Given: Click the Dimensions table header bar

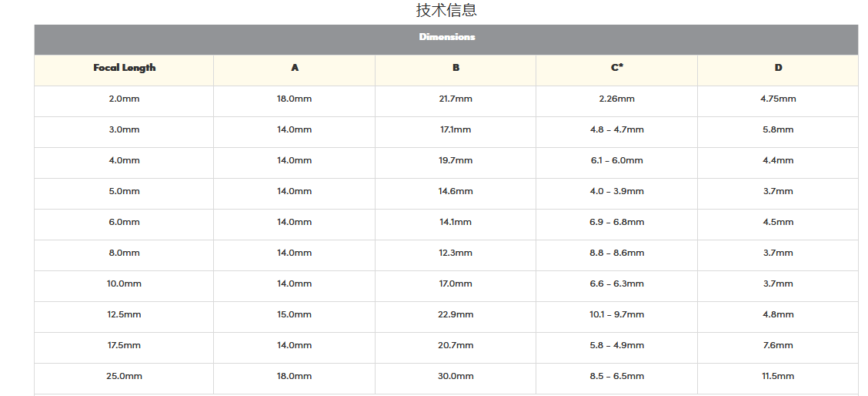Looking at the screenshot, I should tap(446, 37).
